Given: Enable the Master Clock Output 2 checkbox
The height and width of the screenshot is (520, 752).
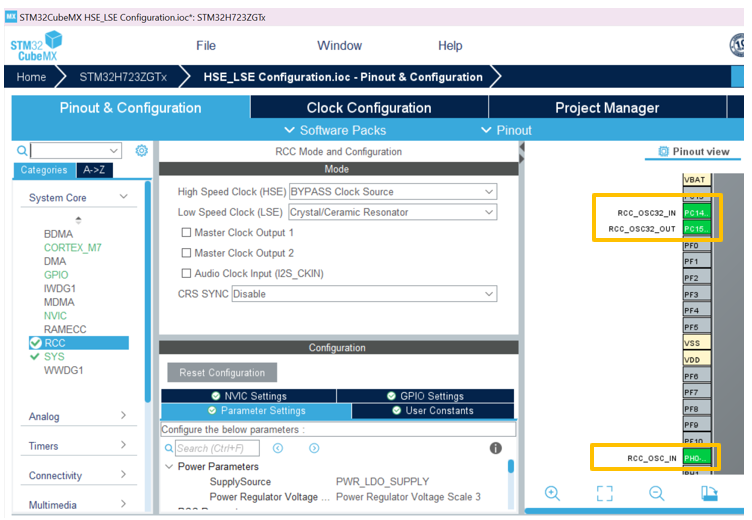Looking at the screenshot, I should tap(186, 253).
